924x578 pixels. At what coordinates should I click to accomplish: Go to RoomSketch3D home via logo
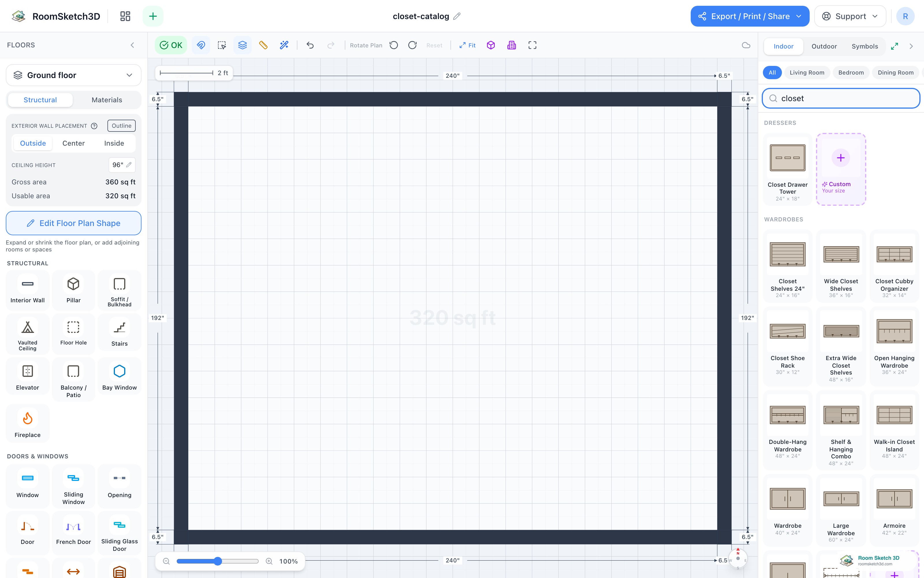56,16
